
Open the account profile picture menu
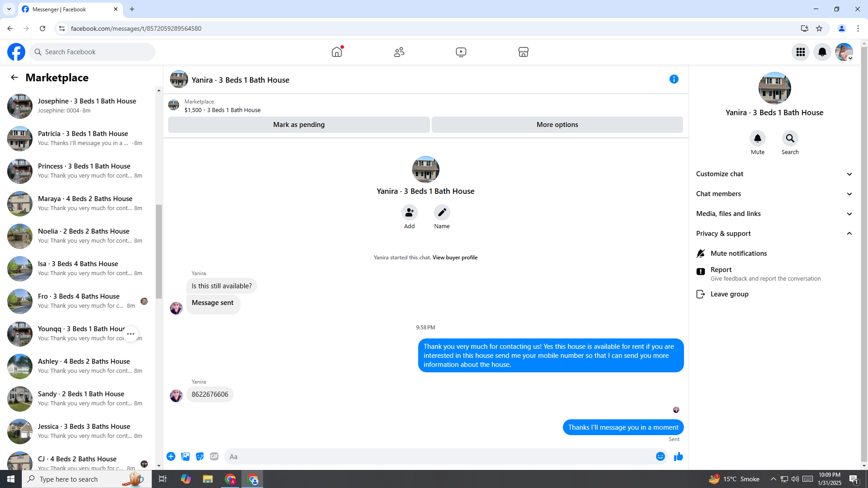click(x=844, y=52)
